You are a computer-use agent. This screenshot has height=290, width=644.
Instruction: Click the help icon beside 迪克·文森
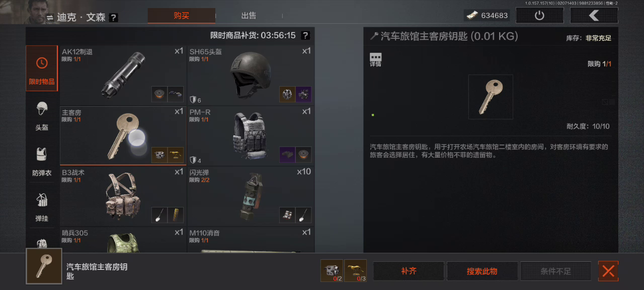pos(114,18)
